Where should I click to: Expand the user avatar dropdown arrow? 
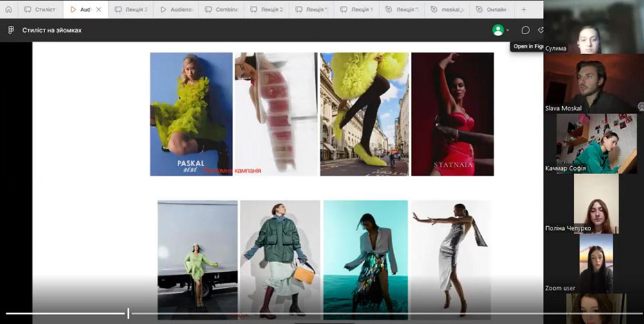507,30
